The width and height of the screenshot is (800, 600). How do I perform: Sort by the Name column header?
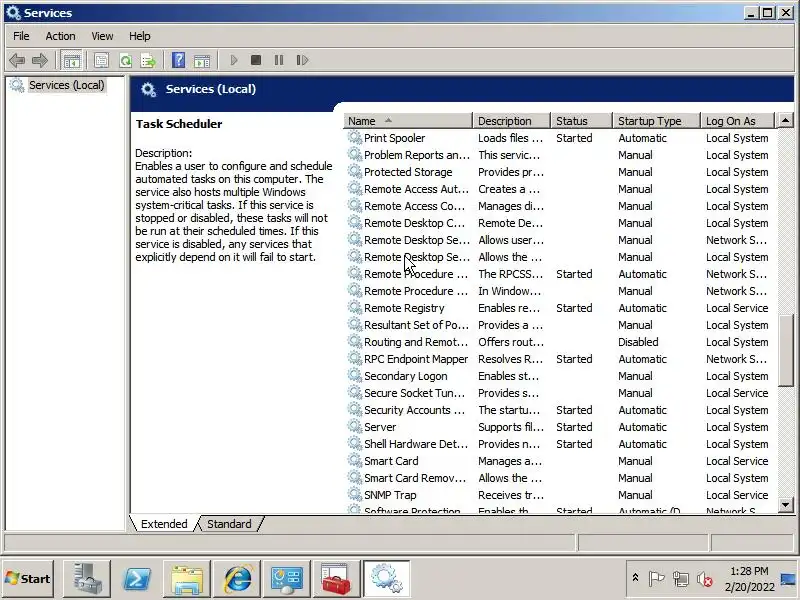point(408,121)
